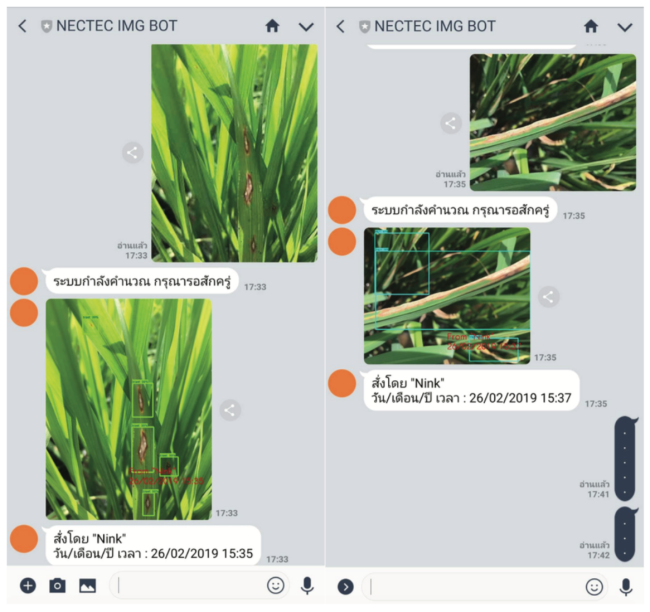Image resolution: width=650 pixels, height=612 pixels.
Task: Tap shield badge beside left NECTEC IMG BOT title
Action: (x=46, y=27)
